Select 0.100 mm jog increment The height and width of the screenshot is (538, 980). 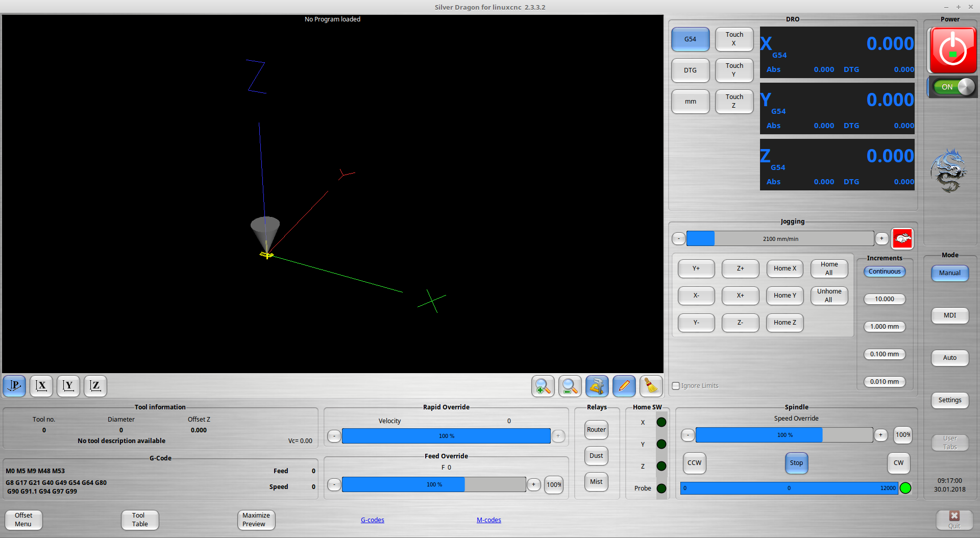click(x=885, y=354)
